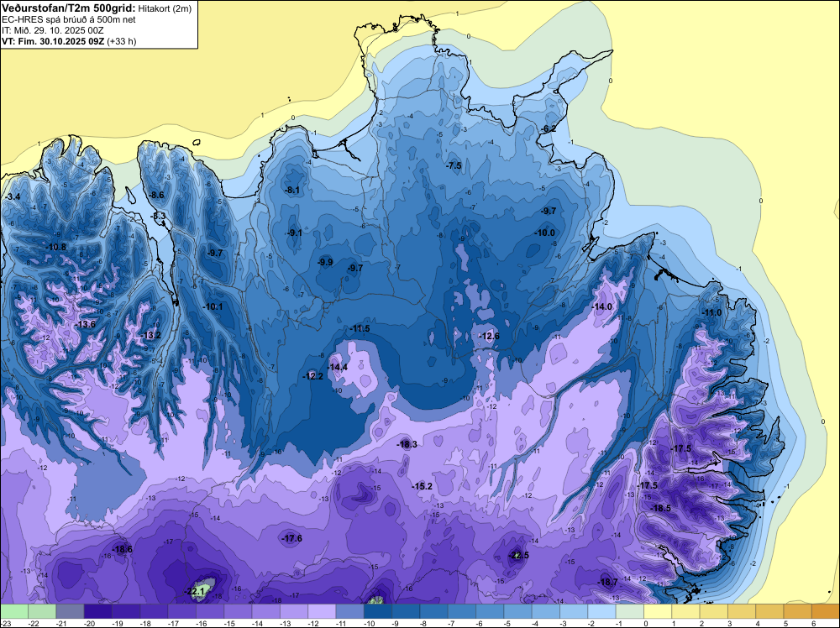
Task: Select the -7.5 temperature value
Action: click(454, 165)
